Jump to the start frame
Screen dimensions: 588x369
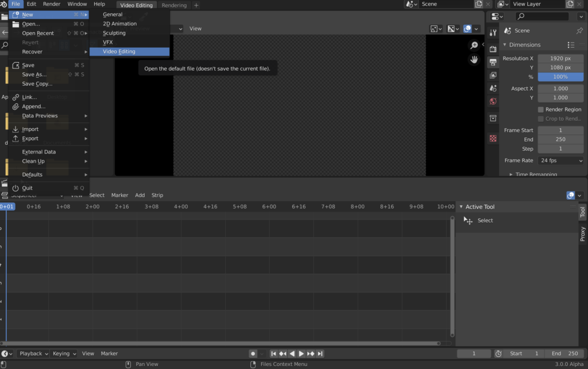(273, 353)
